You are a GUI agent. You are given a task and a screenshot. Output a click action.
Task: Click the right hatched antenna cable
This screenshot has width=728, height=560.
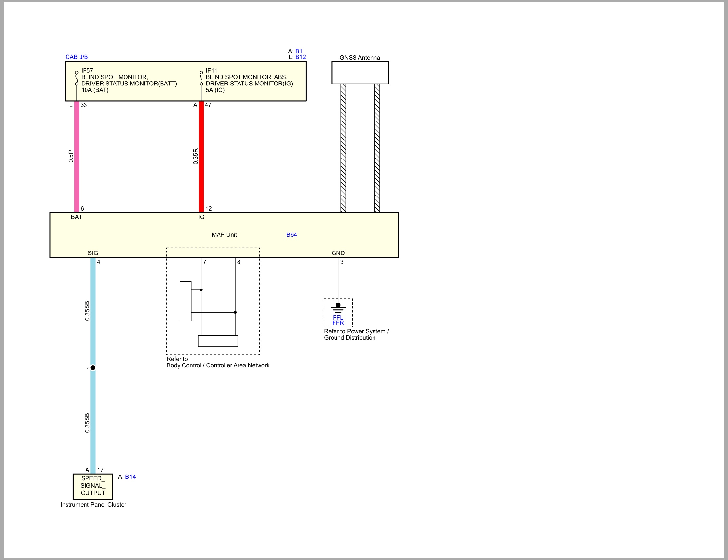(x=377, y=148)
